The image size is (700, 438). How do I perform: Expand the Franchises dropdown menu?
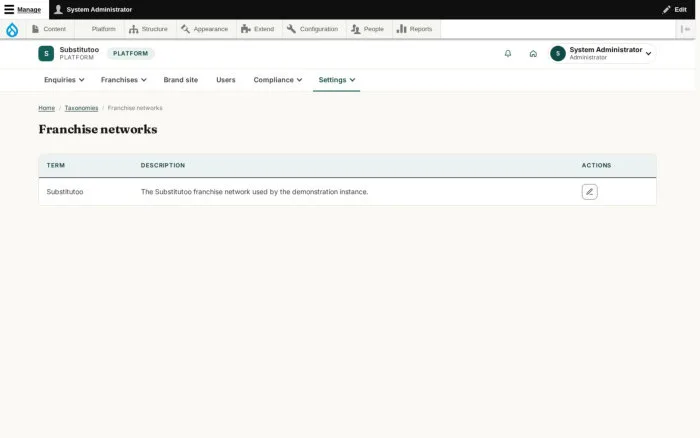point(124,80)
